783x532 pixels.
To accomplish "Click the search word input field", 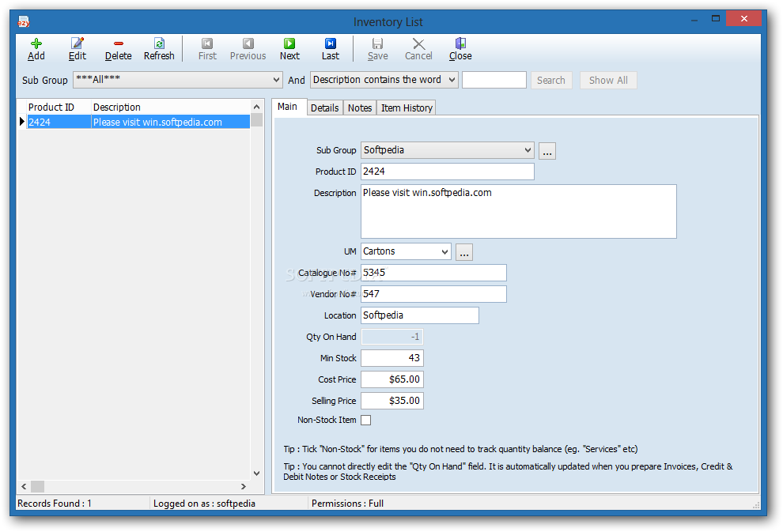I will [494, 80].
